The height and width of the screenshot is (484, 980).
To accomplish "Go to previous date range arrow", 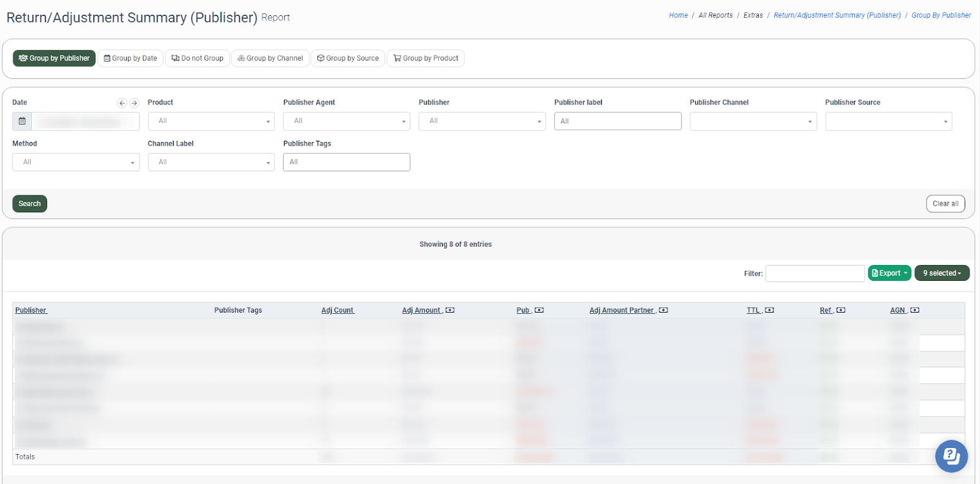I will [122, 103].
